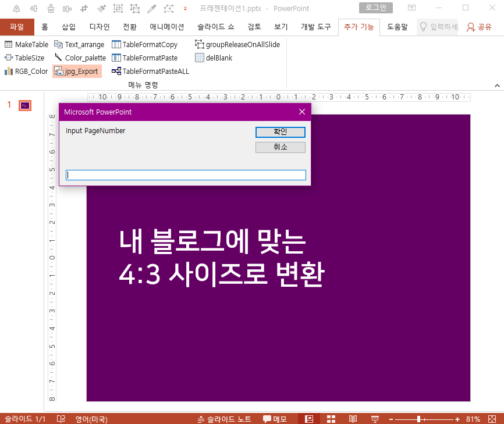
Task: Click the edit points quick access icon
Action: (x=169, y=9)
